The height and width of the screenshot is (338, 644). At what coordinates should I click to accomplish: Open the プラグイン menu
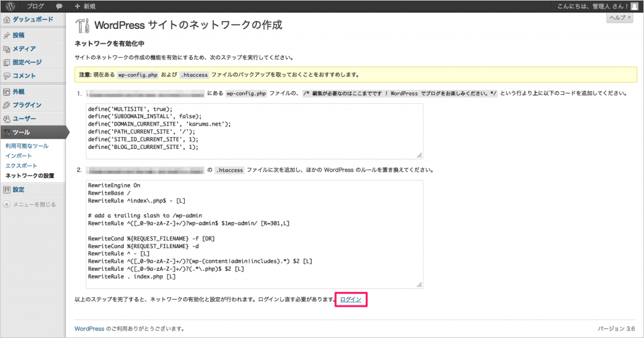tap(27, 105)
